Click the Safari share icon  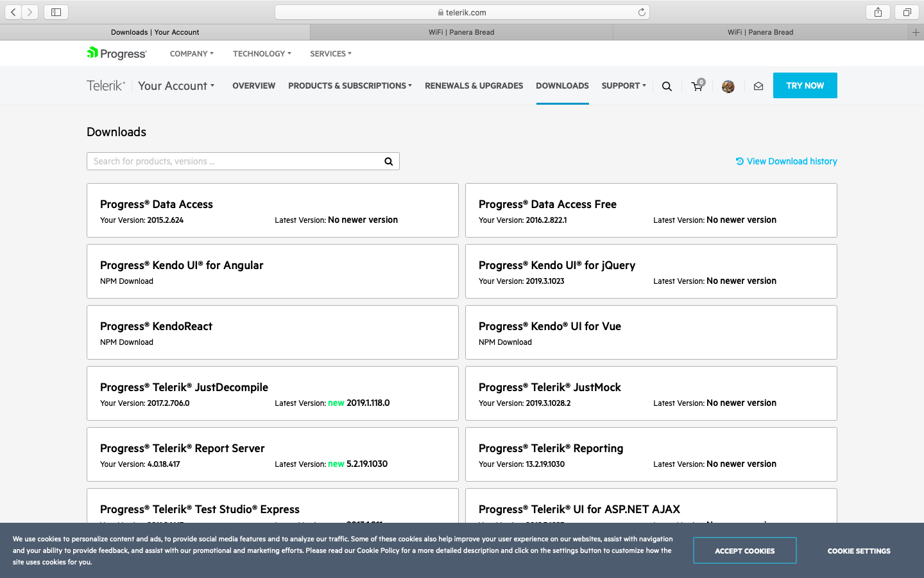coord(878,12)
